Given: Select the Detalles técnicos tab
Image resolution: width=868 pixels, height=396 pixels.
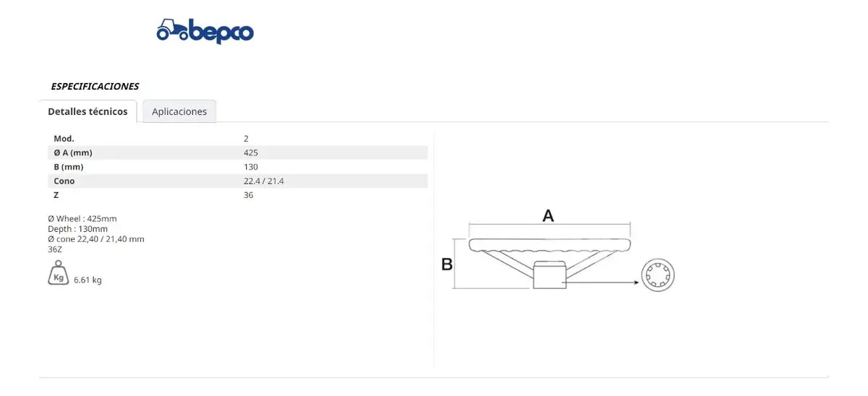Looking at the screenshot, I should pyautogui.click(x=88, y=111).
